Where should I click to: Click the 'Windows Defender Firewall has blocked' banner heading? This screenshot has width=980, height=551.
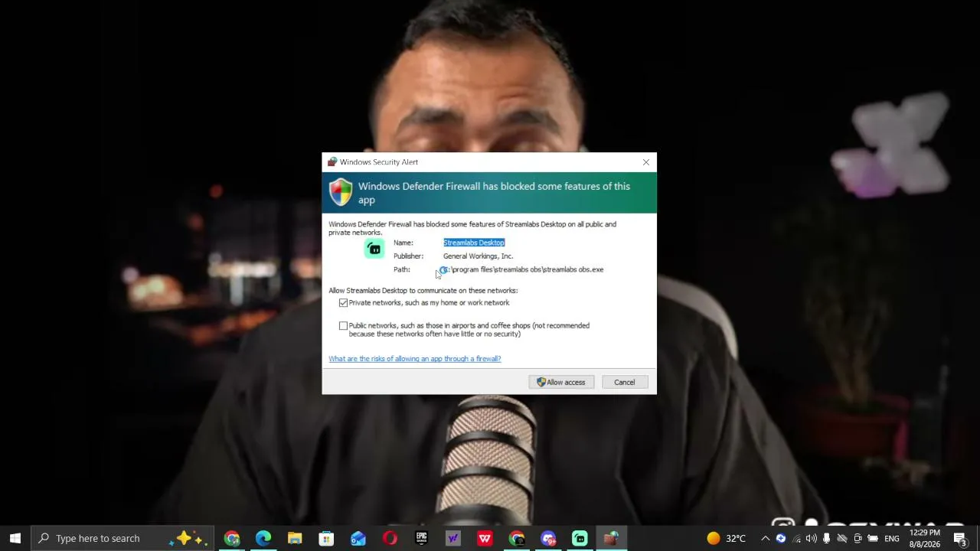click(x=495, y=193)
